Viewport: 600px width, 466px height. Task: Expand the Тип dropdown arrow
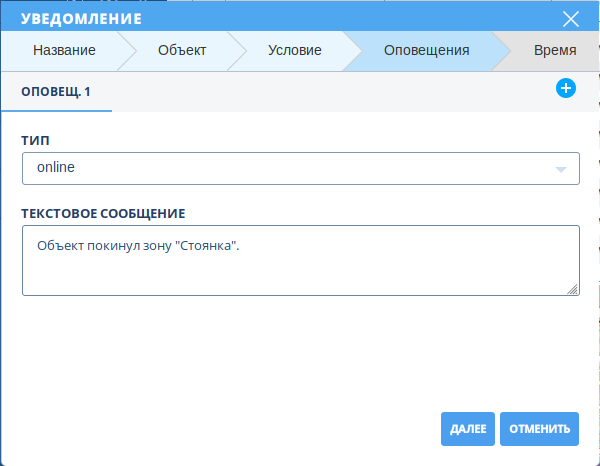[561, 169]
